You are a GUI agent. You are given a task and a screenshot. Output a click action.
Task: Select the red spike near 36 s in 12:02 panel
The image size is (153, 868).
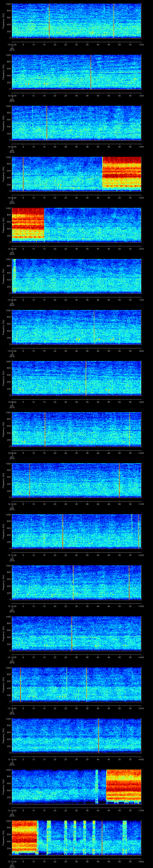click(x=91, y=72)
